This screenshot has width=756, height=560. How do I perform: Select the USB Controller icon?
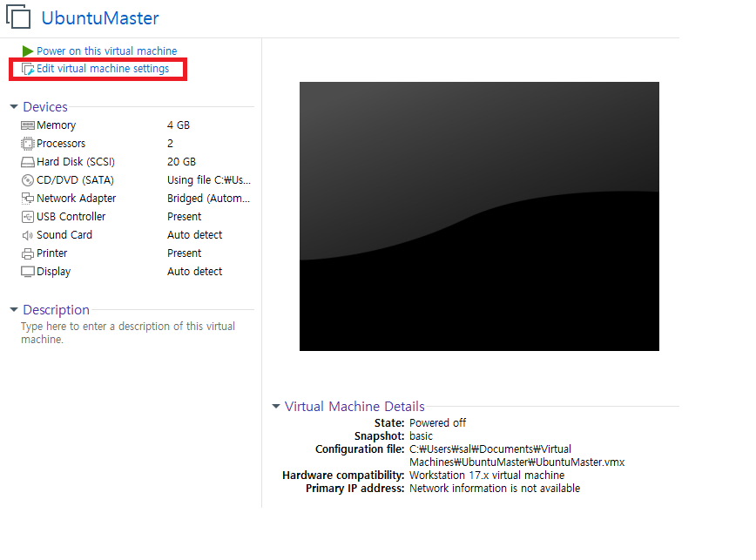(28, 217)
